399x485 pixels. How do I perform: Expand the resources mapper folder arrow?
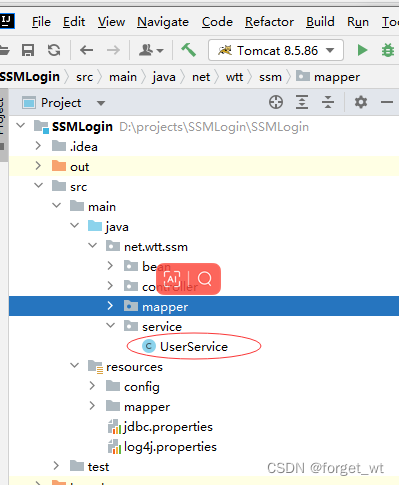[x=92, y=406]
